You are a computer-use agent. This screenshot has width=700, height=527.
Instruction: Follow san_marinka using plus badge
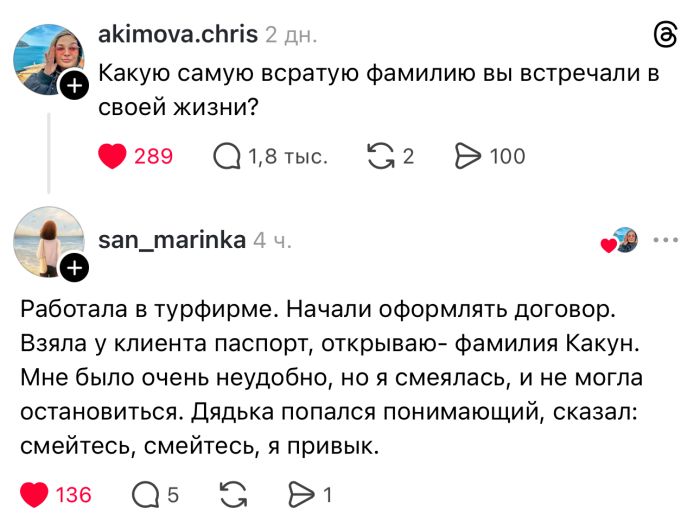pos(74,267)
